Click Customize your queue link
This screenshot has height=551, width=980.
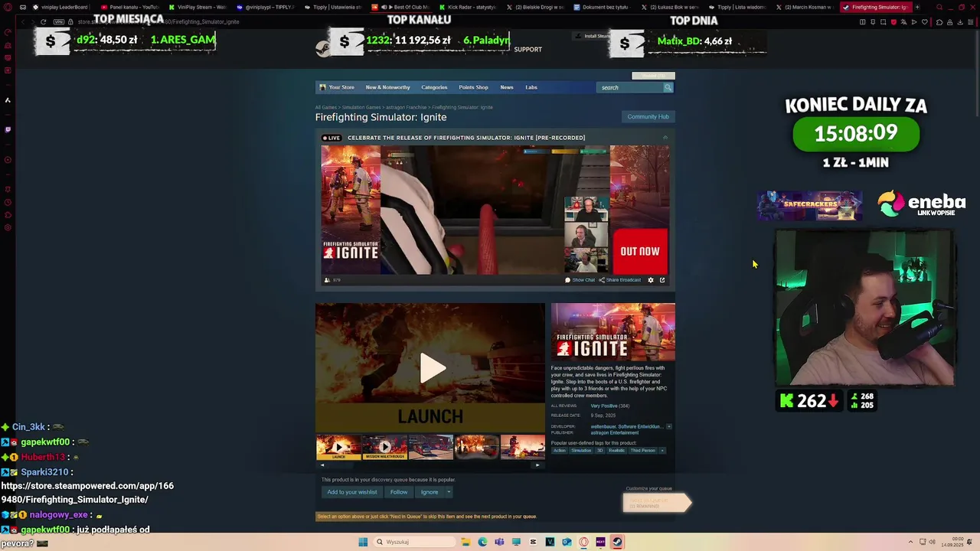648,488
